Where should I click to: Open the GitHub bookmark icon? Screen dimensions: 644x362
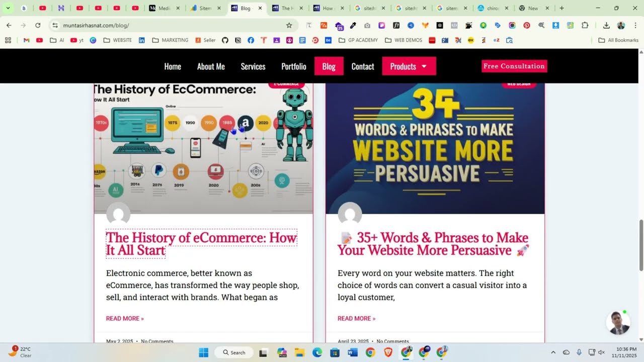225,40
